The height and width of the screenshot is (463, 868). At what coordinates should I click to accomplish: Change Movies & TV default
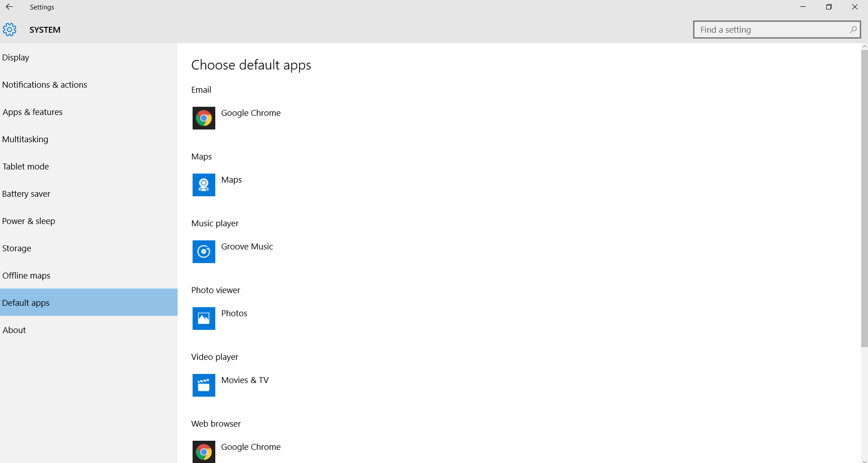pyautogui.click(x=245, y=380)
